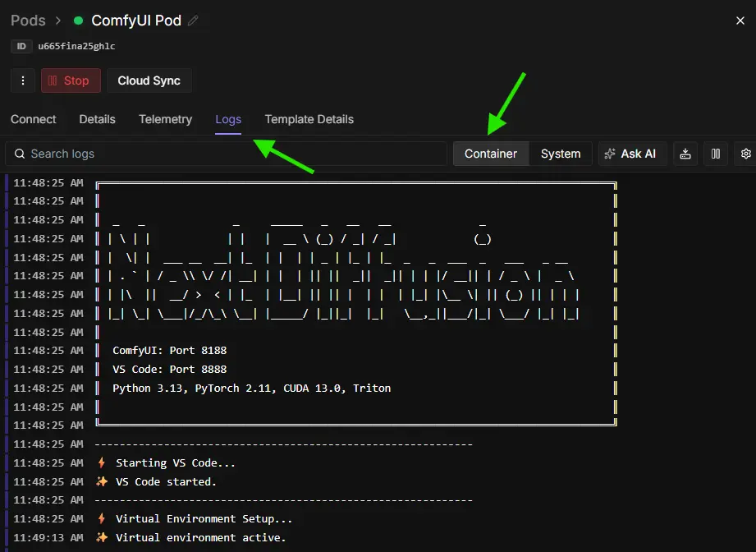Download the logs with the download icon
Screen dimensions: 756x552
click(685, 154)
